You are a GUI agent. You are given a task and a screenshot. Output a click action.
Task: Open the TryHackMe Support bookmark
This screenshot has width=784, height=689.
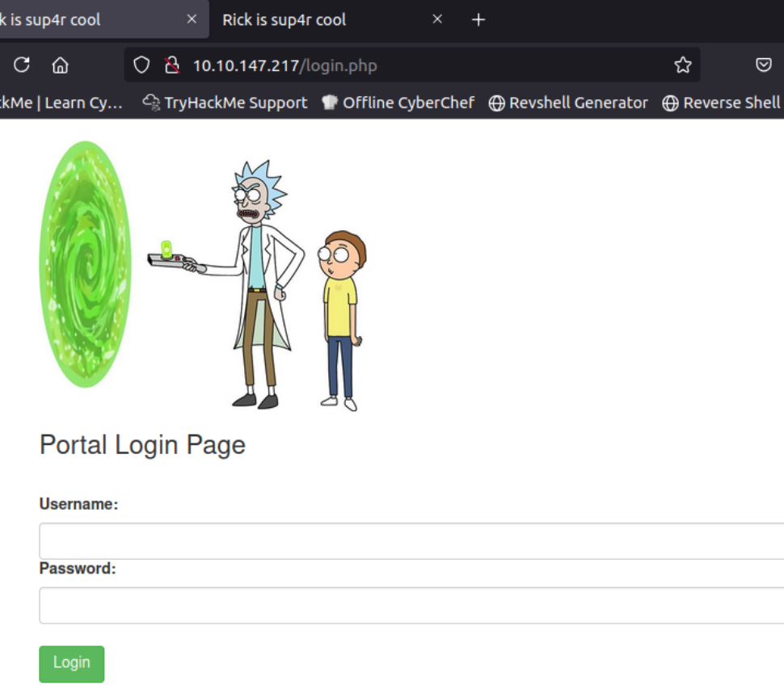[x=225, y=103]
